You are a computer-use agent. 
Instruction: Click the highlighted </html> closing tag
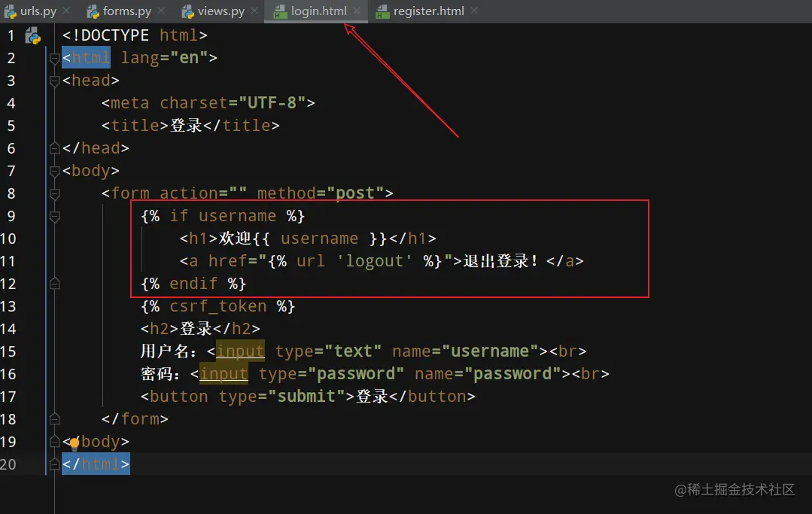tap(96, 464)
